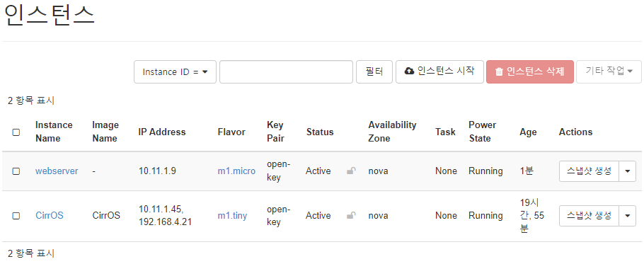Screen dimensions: 644x264
Task: Click the filter text input field
Action: coord(287,72)
